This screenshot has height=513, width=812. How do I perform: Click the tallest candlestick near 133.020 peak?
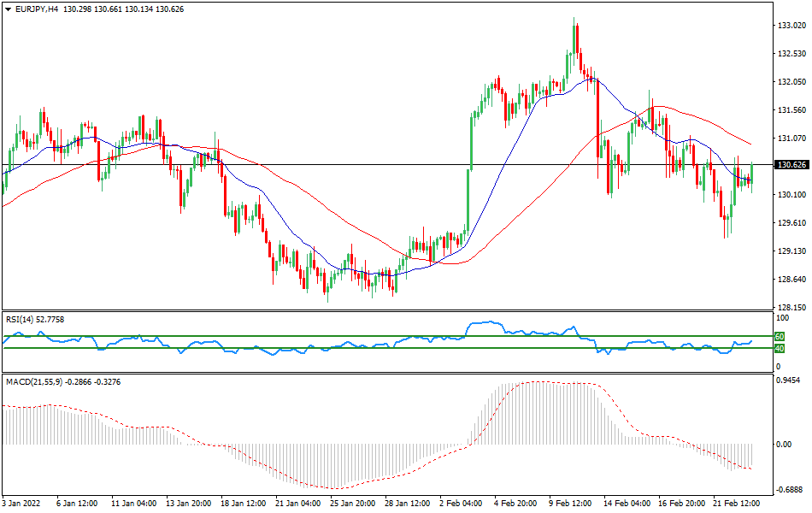point(574,38)
